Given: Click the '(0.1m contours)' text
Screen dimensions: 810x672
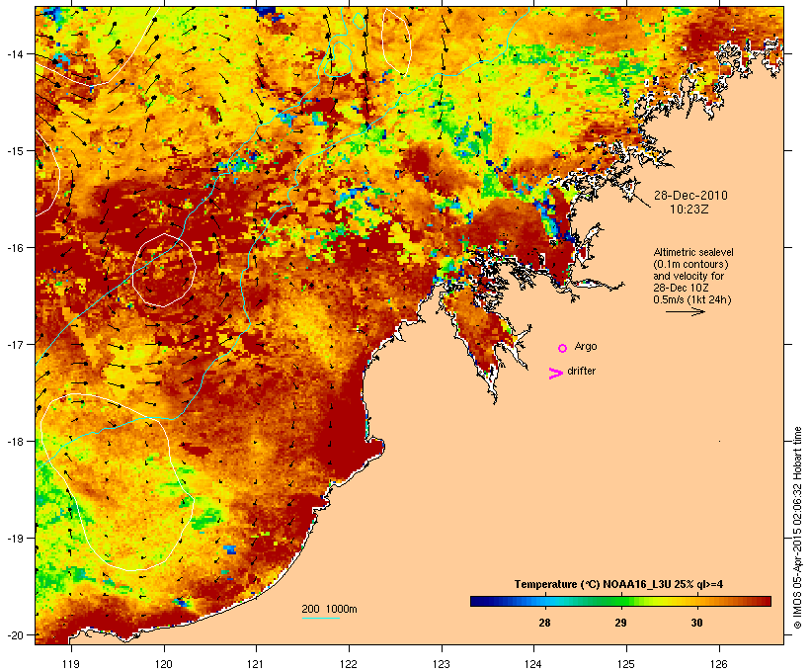Looking at the screenshot, I should pyautogui.click(x=690, y=264).
